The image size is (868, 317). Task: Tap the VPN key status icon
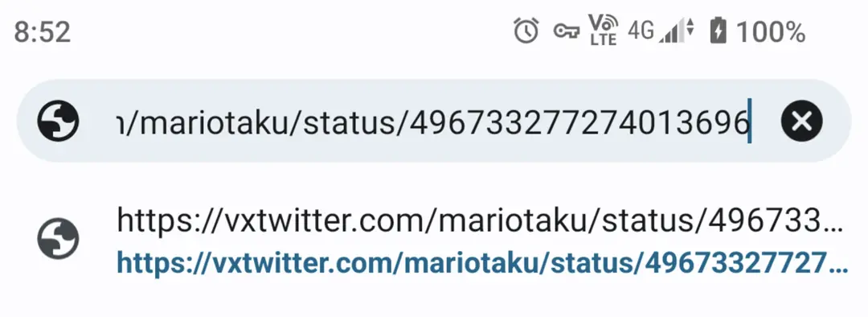(x=567, y=31)
